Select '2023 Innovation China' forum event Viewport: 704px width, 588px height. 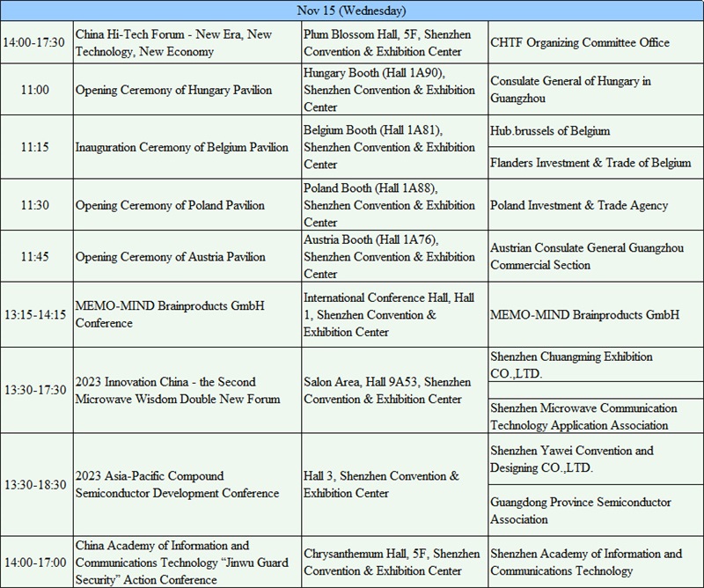[187, 390]
